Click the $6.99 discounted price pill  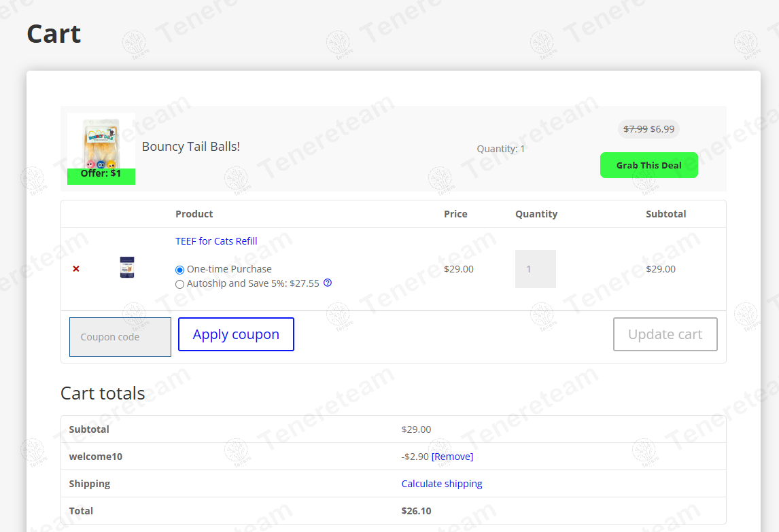pyautogui.click(x=648, y=129)
